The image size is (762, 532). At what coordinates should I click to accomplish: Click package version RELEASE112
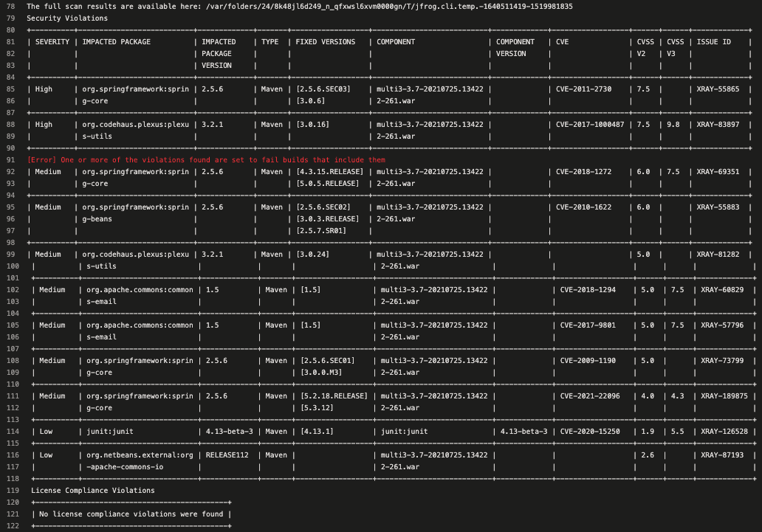[x=227, y=455]
